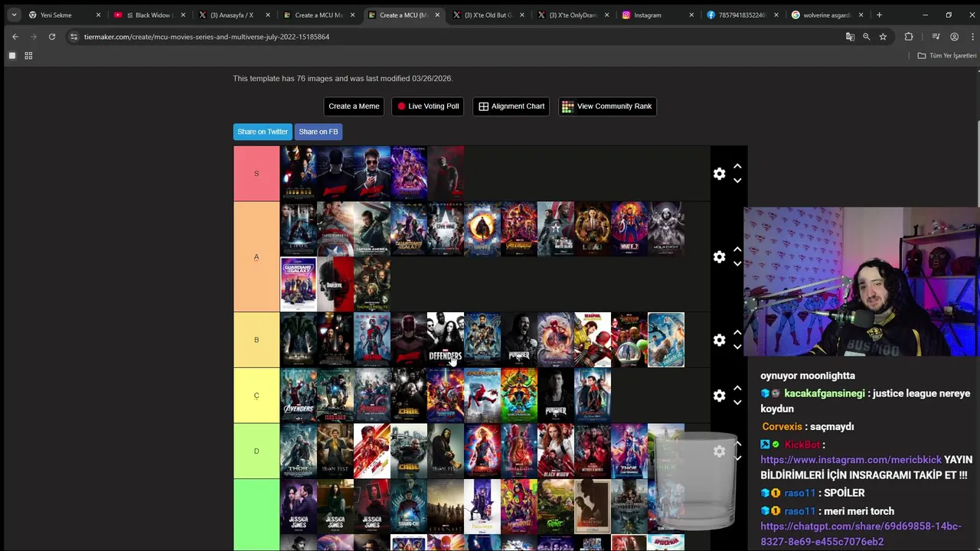Select the Thor Ragnarok poster in C tier
The width and height of the screenshot is (980, 551).
519,396
